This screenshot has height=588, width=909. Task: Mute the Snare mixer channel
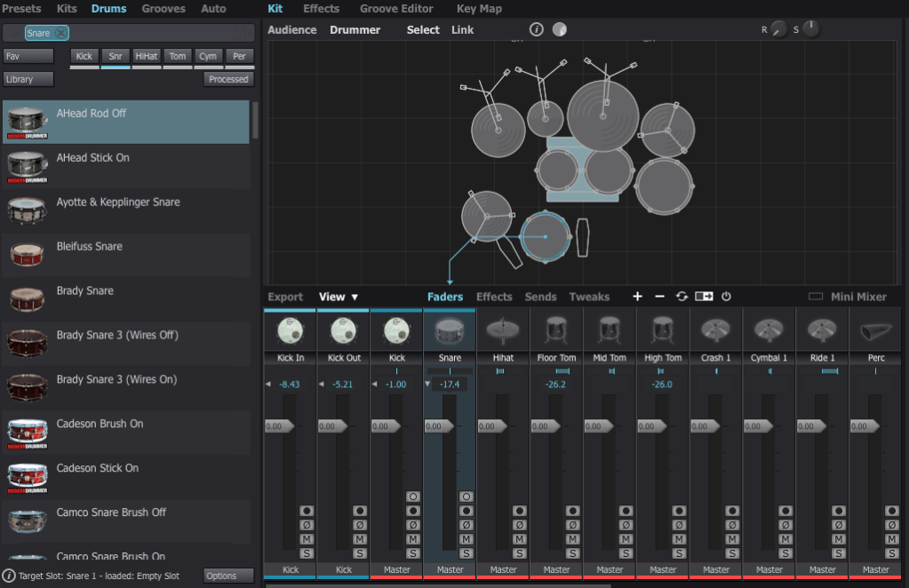(x=466, y=539)
